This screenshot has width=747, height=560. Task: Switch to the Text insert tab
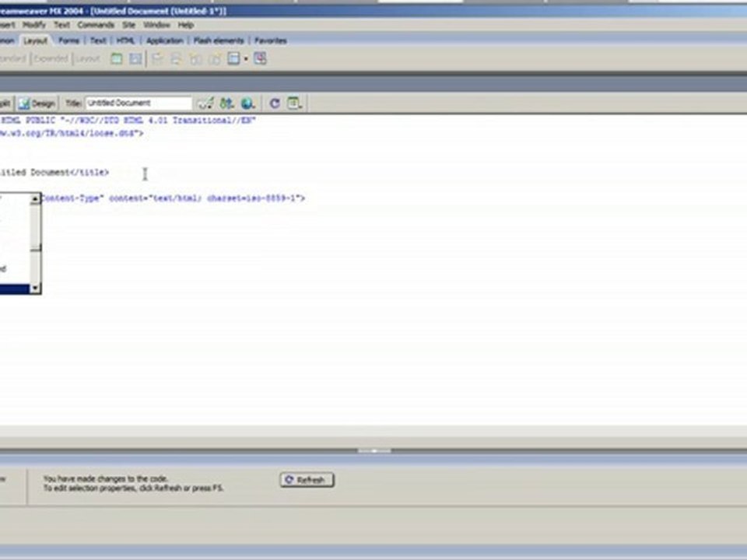click(x=98, y=40)
